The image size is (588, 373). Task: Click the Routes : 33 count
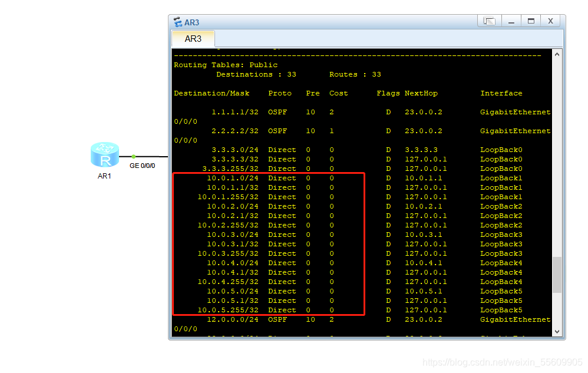click(355, 74)
